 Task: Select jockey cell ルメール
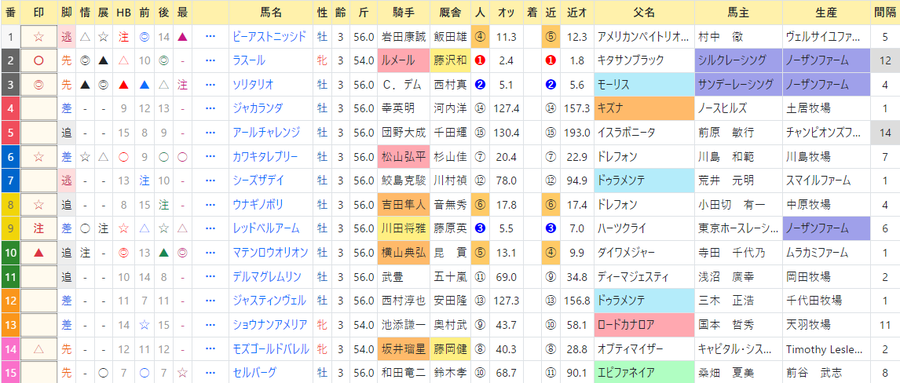click(x=404, y=60)
